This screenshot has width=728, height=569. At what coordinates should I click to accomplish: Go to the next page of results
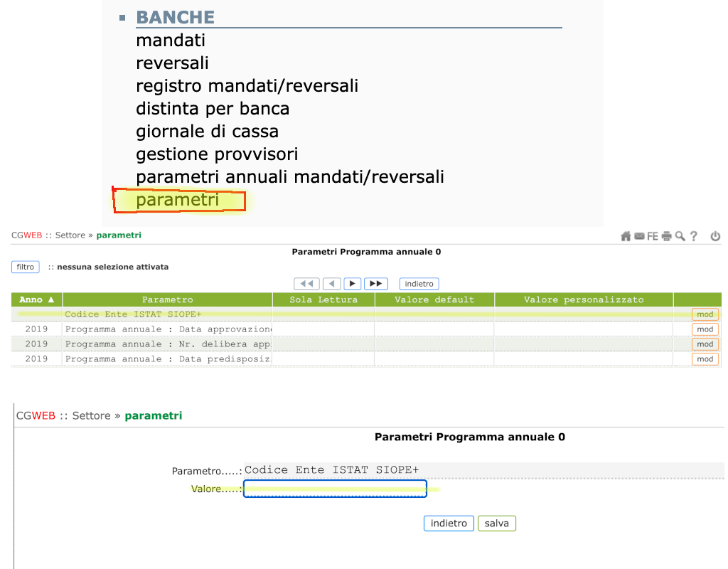coord(353,284)
